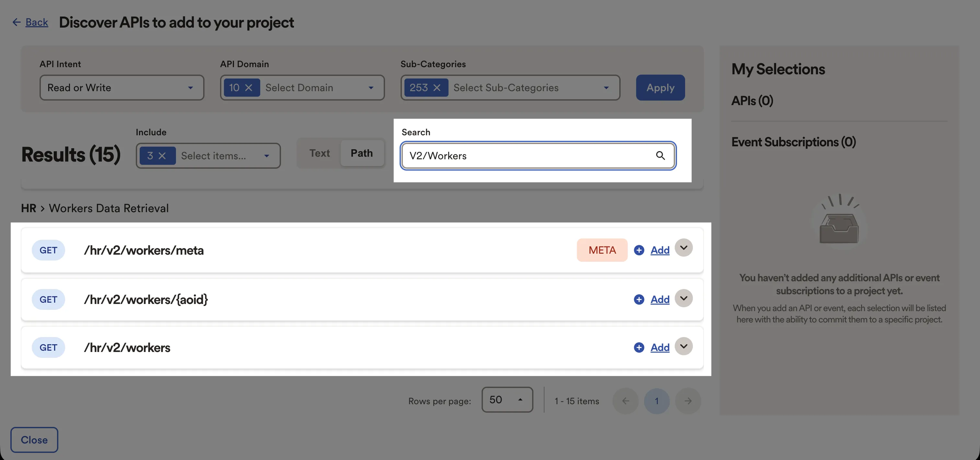
Task: Go to previous results page arrow
Action: tap(625, 401)
